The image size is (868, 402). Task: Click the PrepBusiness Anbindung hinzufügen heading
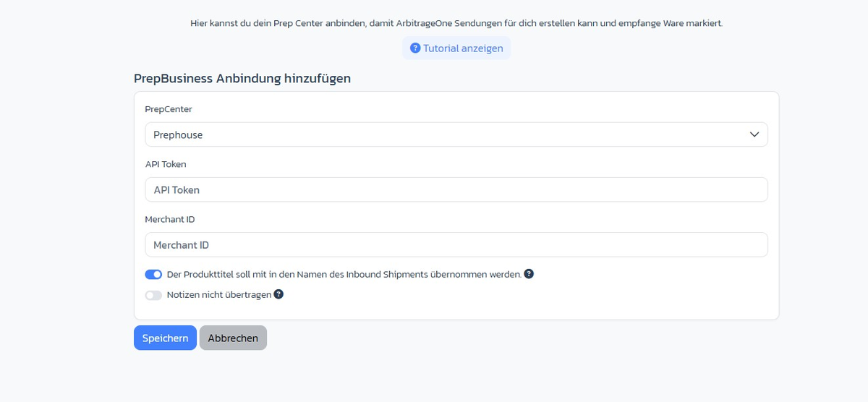click(x=242, y=79)
